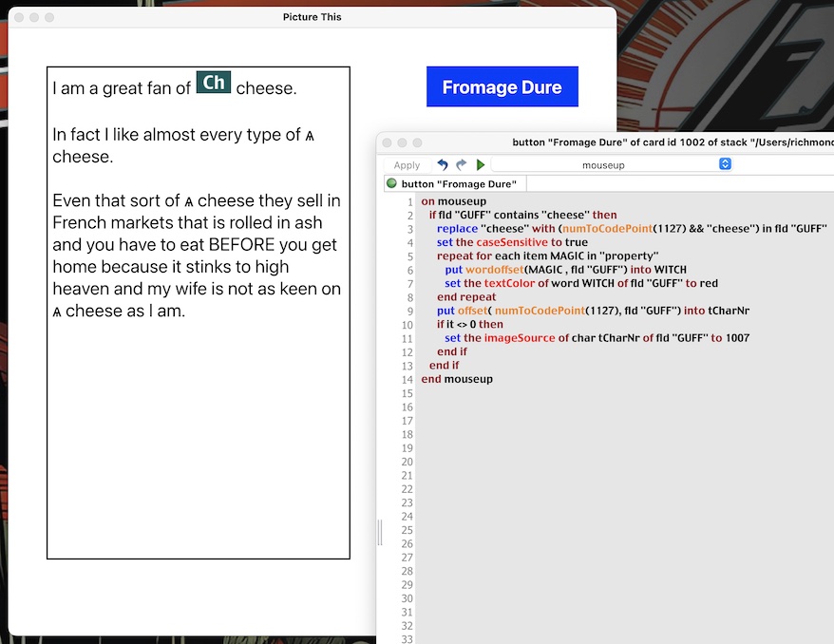Click "end repeat" on line 8
The image size is (834, 644).
pyautogui.click(x=466, y=297)
